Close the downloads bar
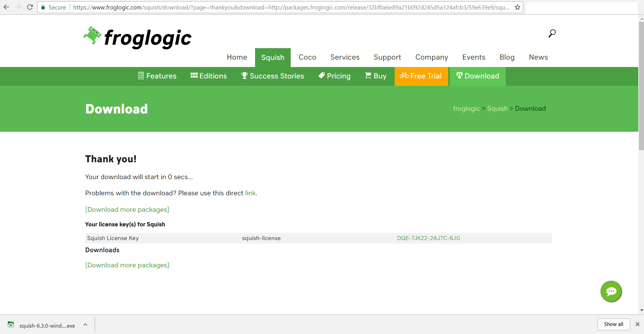The height and width of the screenshot is (334, 644). pyautogui.click(x=637, y=324)
